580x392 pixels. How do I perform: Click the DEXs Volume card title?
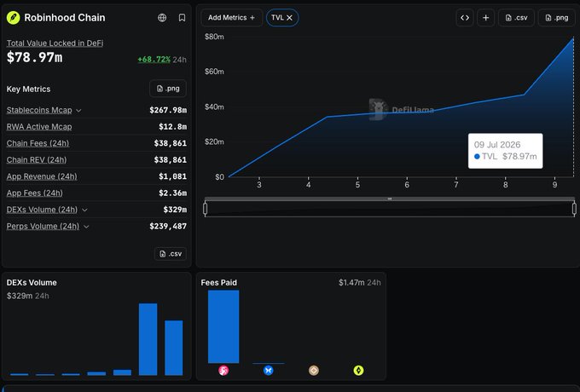click(x=32, y=283)
